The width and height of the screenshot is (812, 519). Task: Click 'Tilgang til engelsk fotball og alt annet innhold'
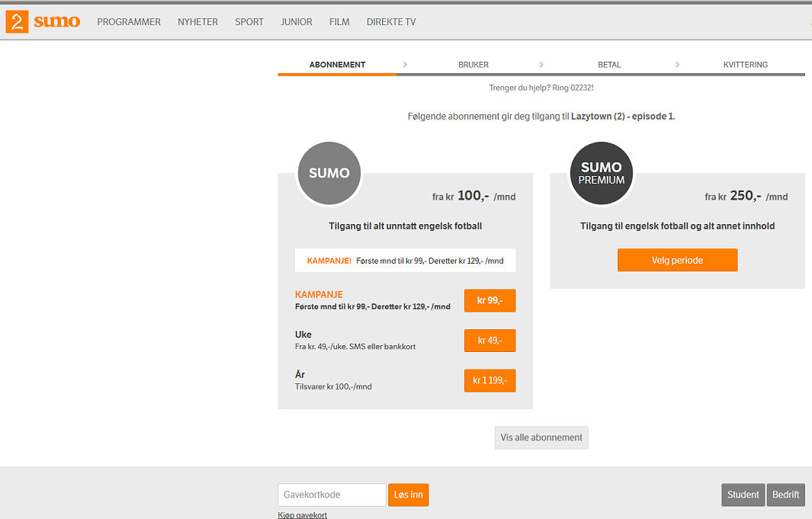coord(677,226)
